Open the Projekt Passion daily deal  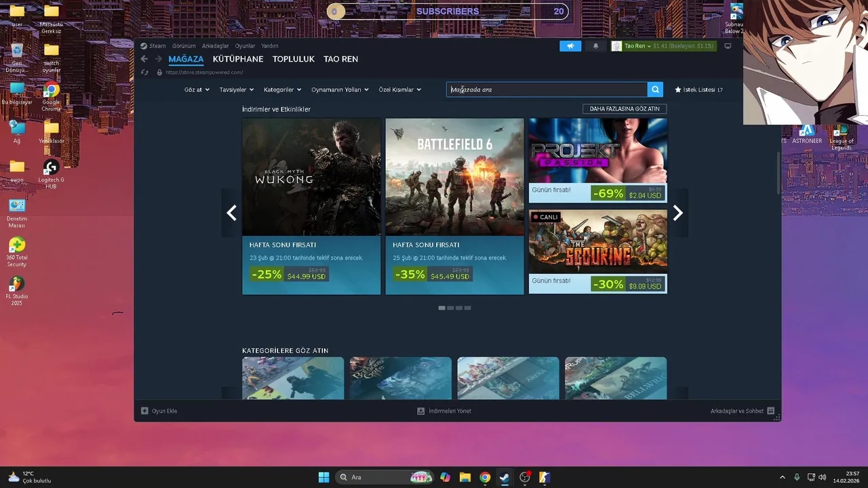(598, 160)
